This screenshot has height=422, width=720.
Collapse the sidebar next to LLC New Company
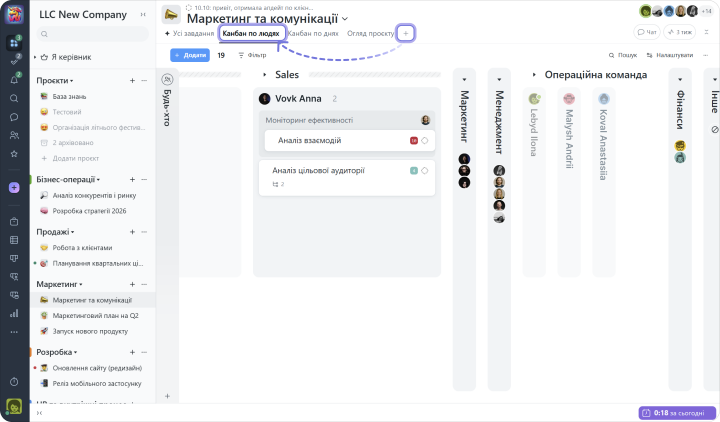tap(142, 15)
